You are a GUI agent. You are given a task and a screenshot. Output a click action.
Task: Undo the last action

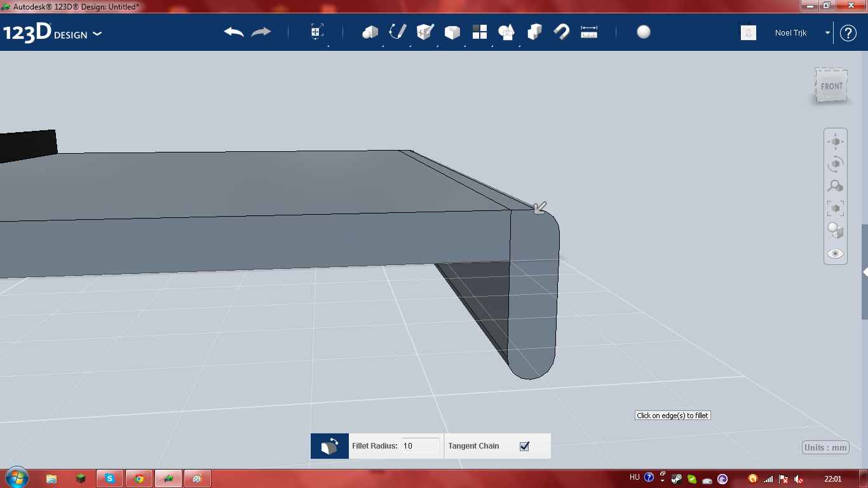(234, 32)
